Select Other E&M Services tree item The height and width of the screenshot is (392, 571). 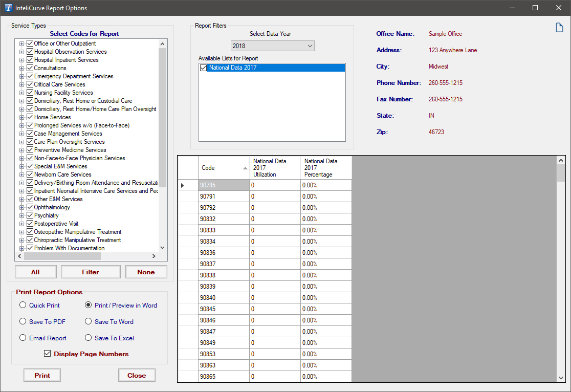click(58, 199)
